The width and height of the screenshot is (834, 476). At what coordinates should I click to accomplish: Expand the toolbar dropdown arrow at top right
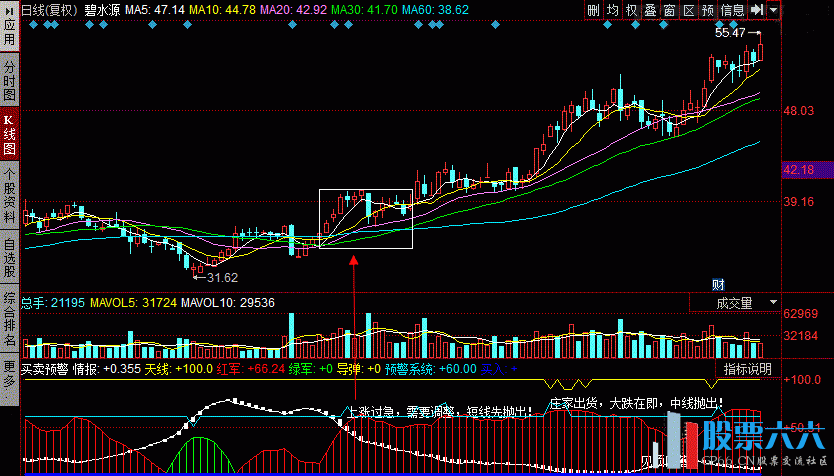click(775, 10)
